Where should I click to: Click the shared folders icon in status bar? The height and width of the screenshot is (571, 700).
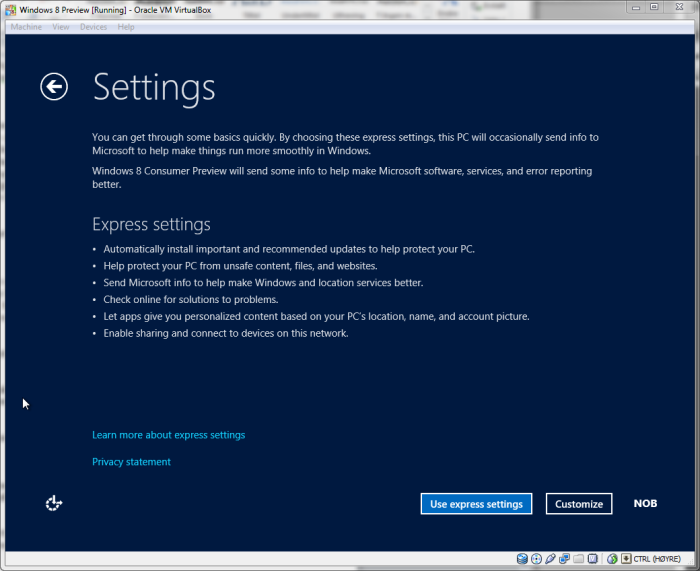tap(579, 558)
